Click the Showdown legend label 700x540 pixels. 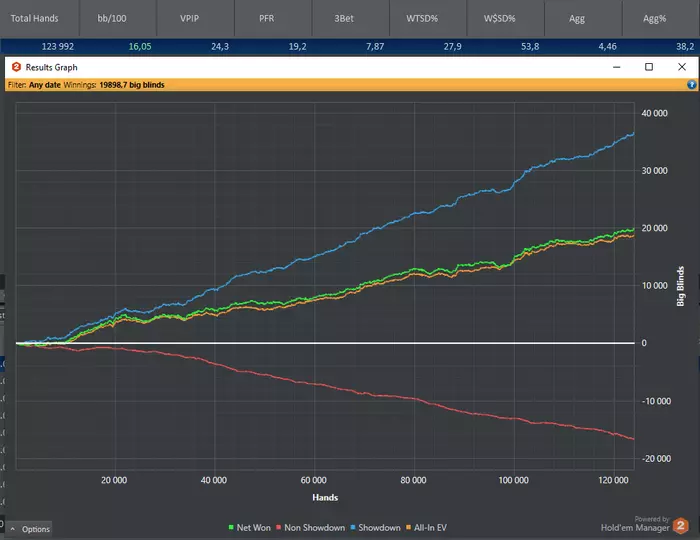pyautogui.click(x=379, y=528)
